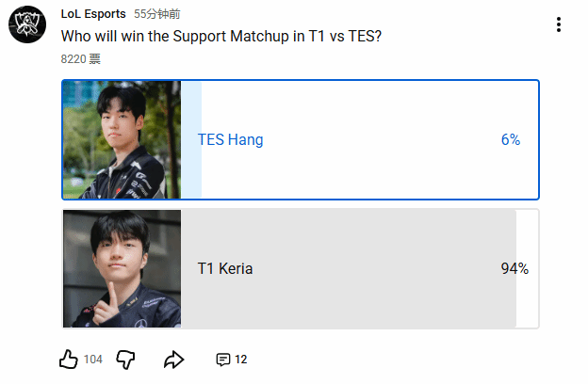588x384 pixels.
Task: Click the 8220 票 vote count
Action: (80, 58)
